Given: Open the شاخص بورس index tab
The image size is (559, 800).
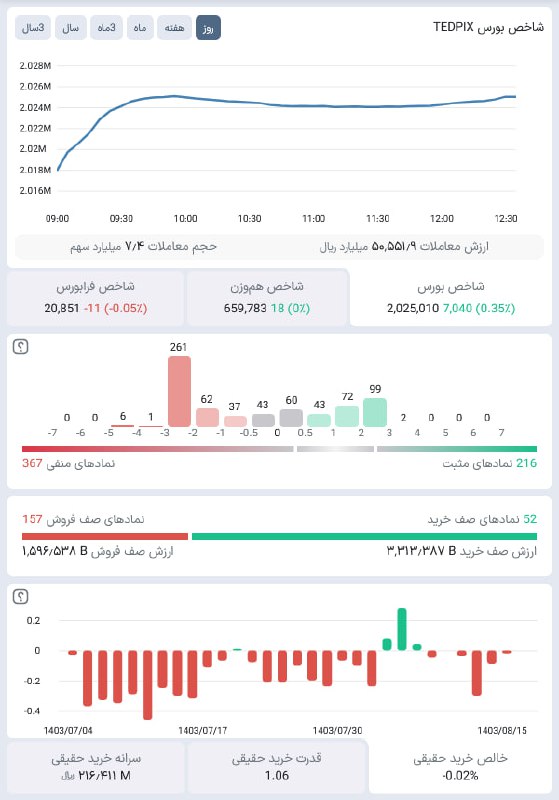Looking at the screenshot, I should [451, 297].
